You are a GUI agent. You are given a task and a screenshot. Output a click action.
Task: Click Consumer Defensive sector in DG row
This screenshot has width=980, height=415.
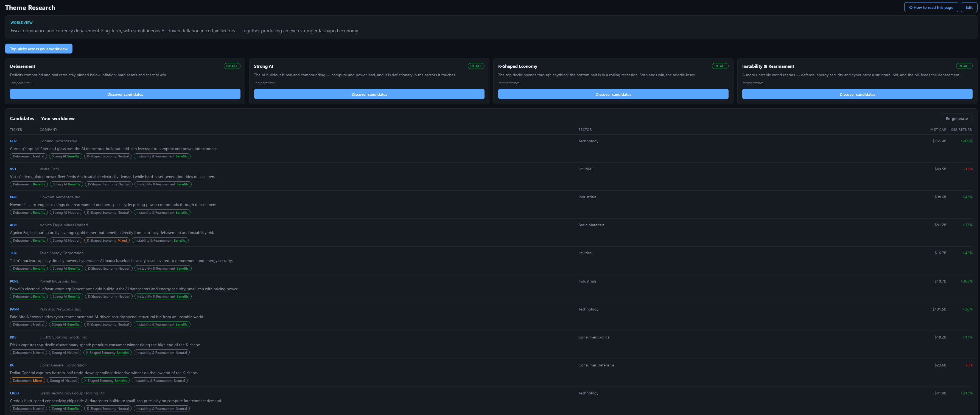coord(596,365)
